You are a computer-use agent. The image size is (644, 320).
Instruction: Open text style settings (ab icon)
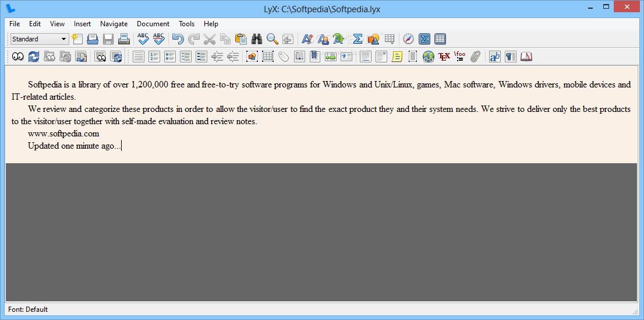tap(495, 57)
